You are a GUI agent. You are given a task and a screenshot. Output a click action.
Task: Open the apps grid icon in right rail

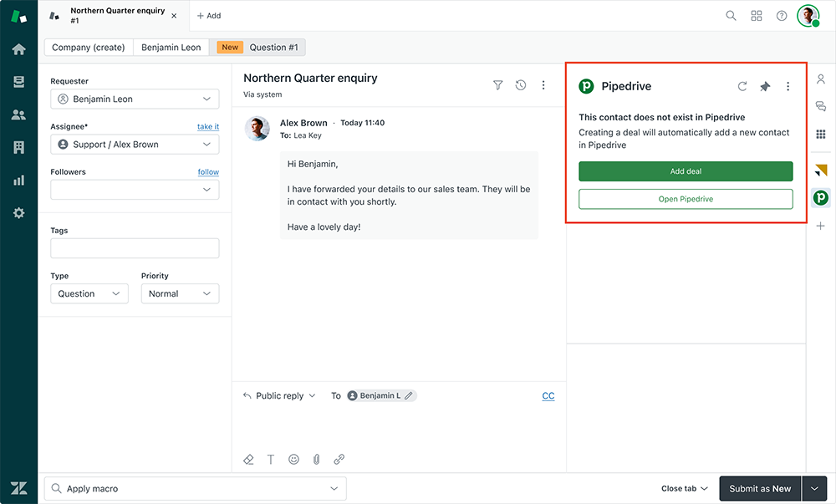(x=821, y=134)
